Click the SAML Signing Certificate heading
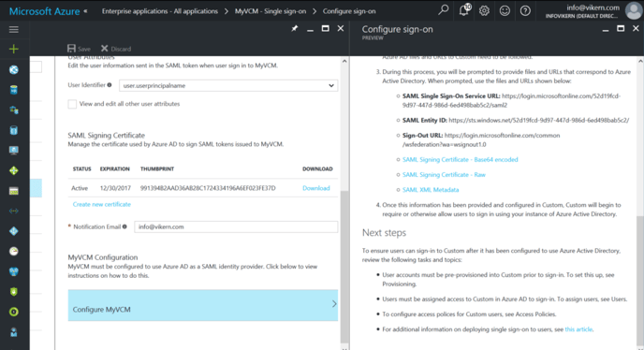 107,135
